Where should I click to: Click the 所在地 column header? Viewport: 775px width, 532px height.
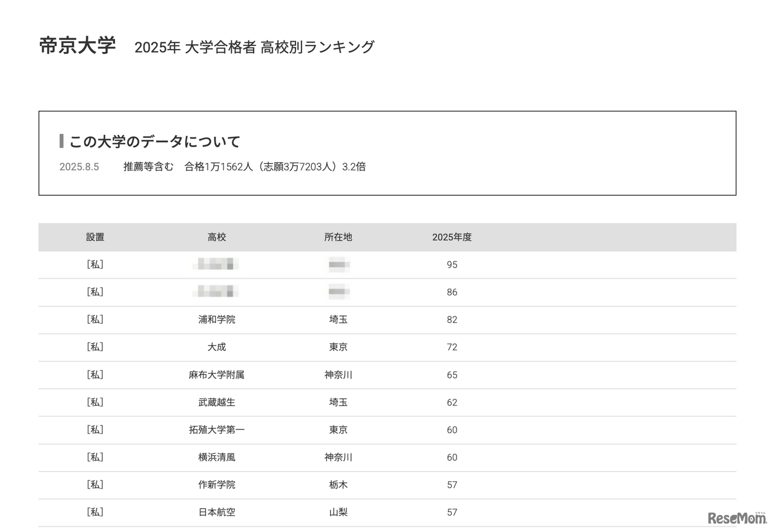(x=338, y=237)
